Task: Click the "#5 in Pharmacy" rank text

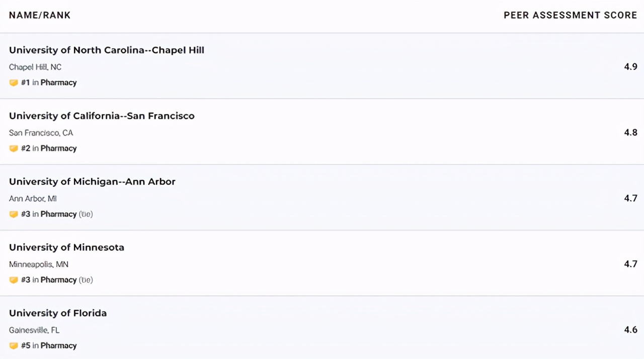Action: 49,346
